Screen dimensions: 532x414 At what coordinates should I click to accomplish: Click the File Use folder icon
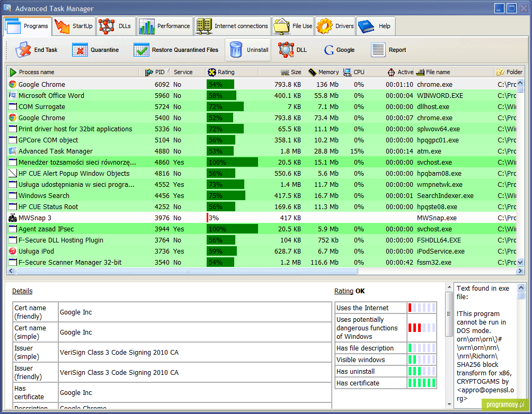coord(281,26)
